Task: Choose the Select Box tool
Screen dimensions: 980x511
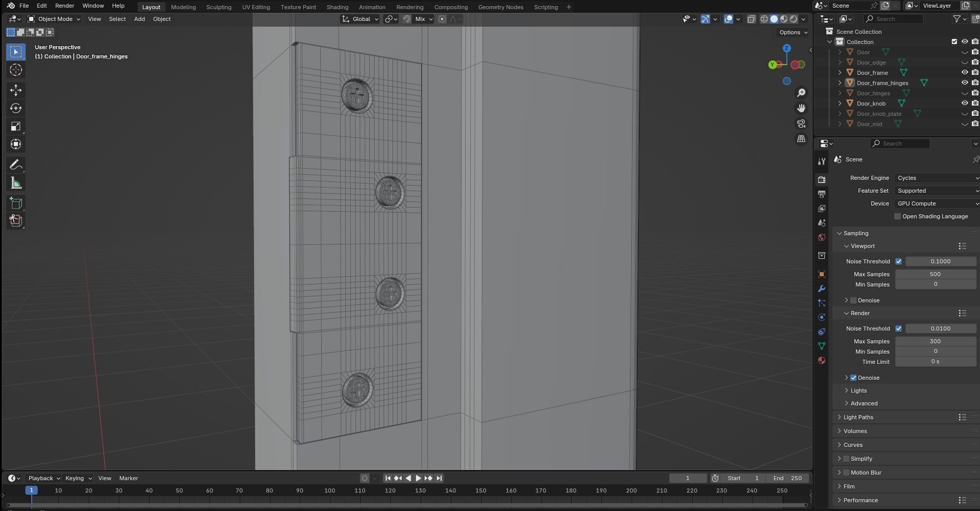Action: click(x=16, y=52)
